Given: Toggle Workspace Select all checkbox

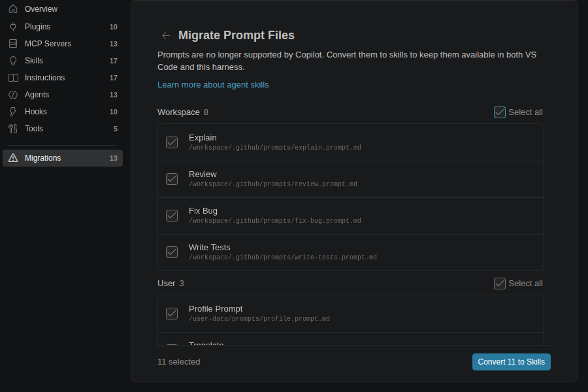Looking at the screenshot, I should (500, 112).
